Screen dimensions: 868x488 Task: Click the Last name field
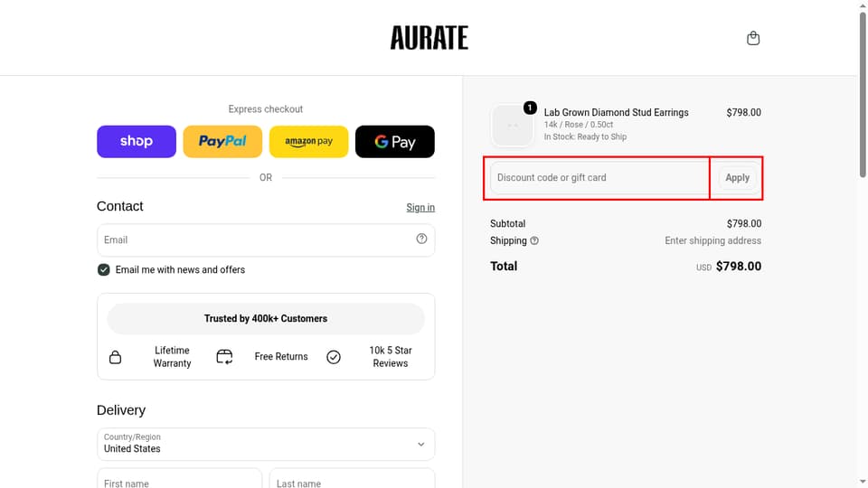(x=352, y=480)
